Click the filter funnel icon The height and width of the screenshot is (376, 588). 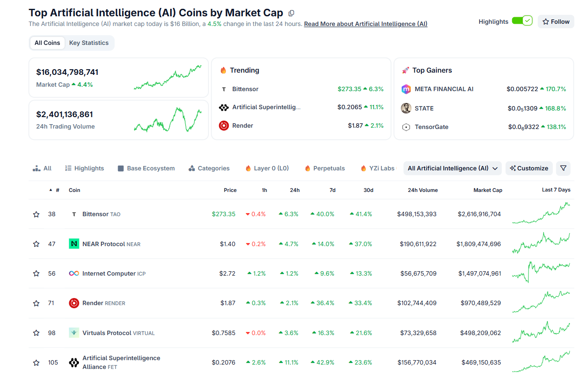[x=563, y=168]
